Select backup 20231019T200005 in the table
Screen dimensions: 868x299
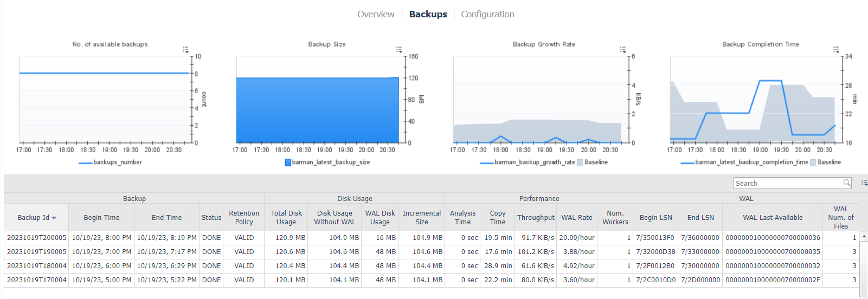click(37, 238)
